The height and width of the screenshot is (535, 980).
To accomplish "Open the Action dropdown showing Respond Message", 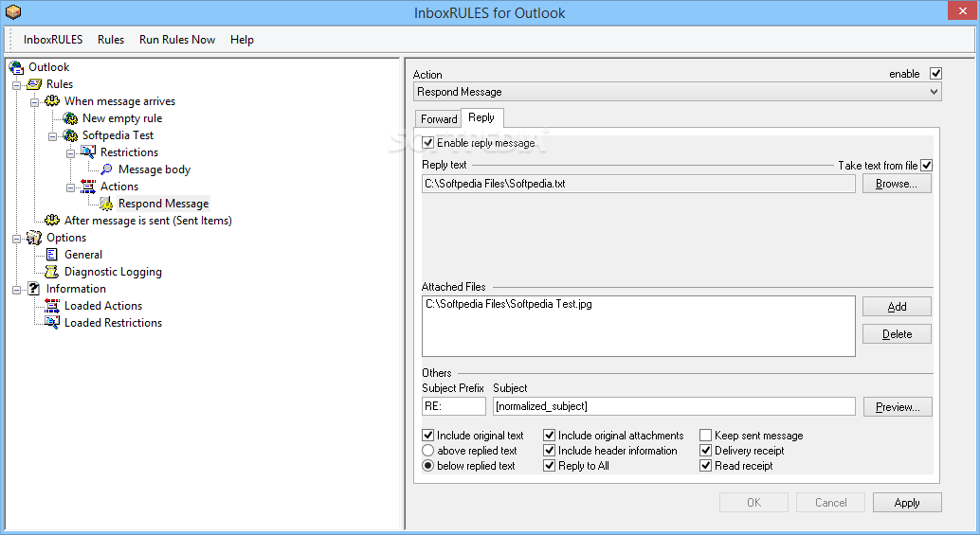I will (677, 92).
